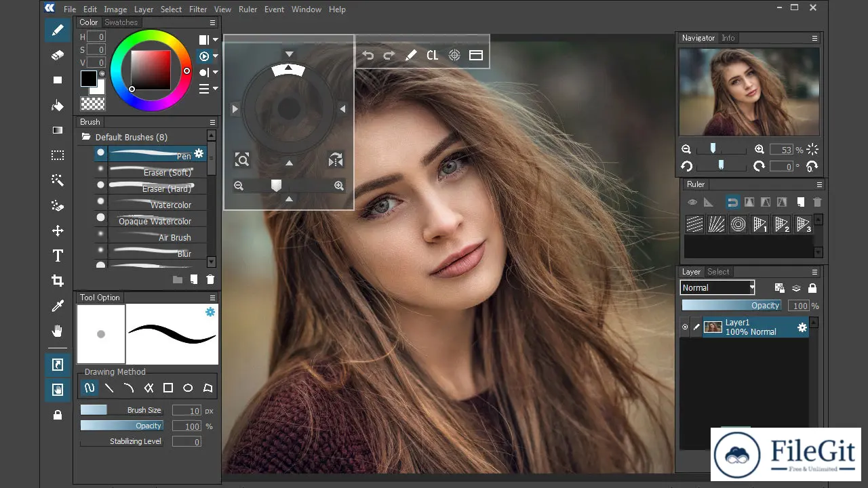Click fit-to-view magnifier in floating navigator
This screenshot has width=868, height=488.
pyautogui.click(x=242, y=159)
